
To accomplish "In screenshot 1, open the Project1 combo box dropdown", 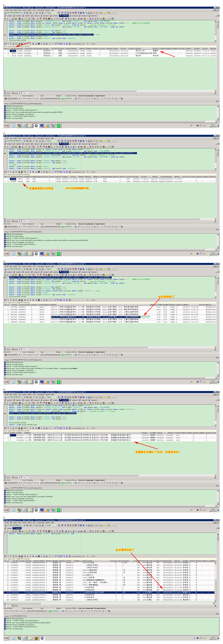I will coord(57,12).
